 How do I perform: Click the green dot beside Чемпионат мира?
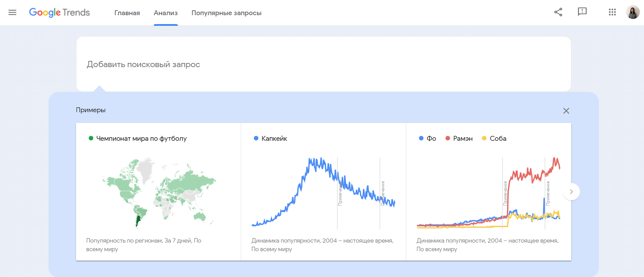coord(91,138)
